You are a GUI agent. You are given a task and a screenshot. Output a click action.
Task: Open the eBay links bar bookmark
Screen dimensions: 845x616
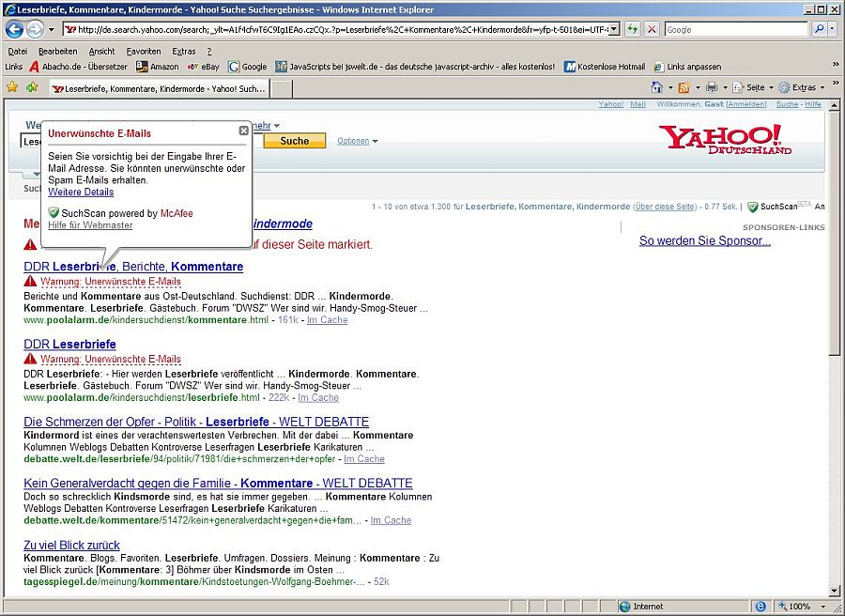[x=203, y=67]
